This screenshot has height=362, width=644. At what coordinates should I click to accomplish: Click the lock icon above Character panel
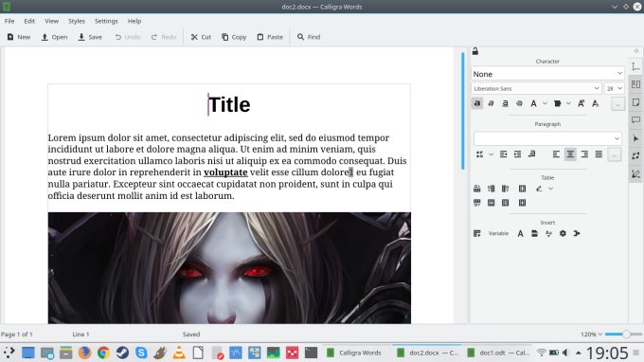pyautogui.click(x=475, y=51)
